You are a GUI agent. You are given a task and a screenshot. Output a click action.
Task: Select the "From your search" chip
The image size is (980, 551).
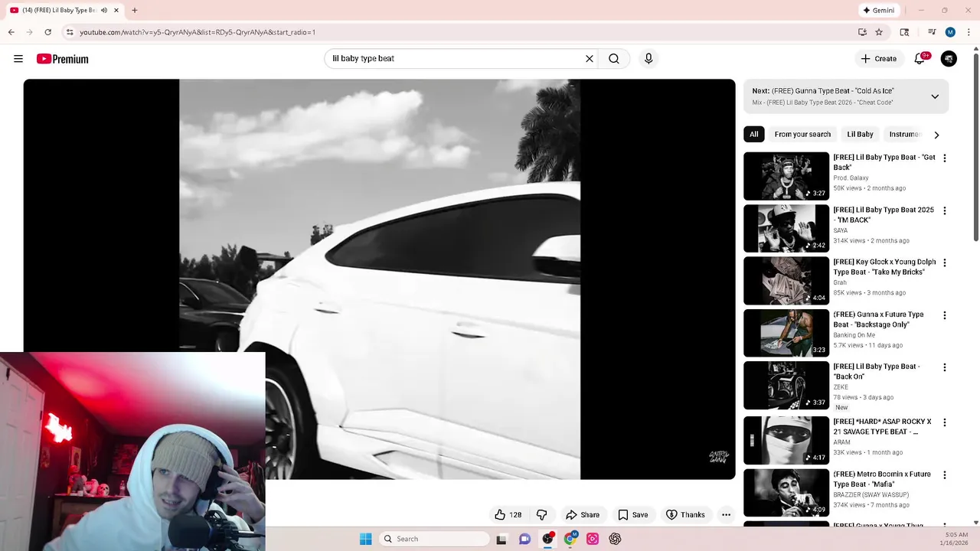(x=802, y=135)
